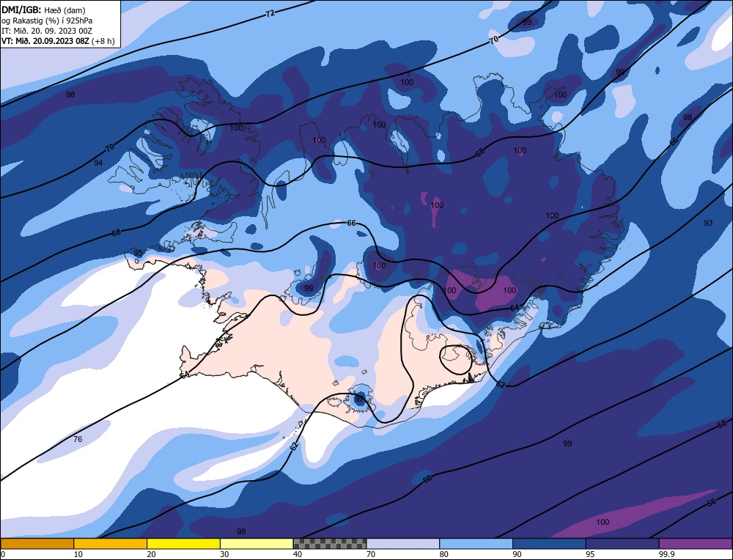Click the humidity value '76' on the map
The width and height of the screenshot is (733, 560).
pos(78,439)
